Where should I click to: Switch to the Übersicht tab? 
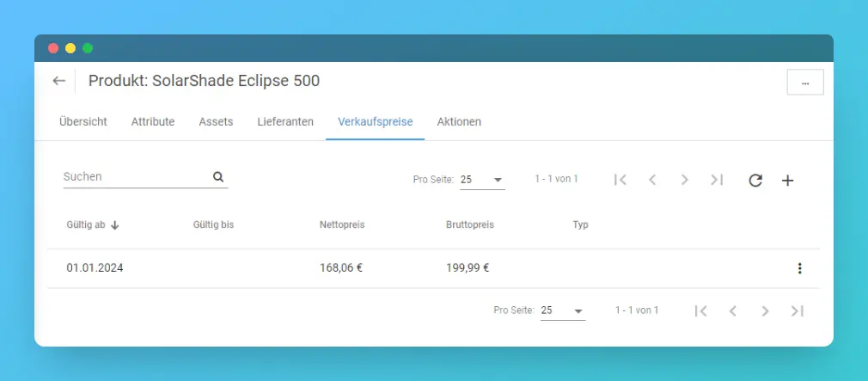pos(83,122)
